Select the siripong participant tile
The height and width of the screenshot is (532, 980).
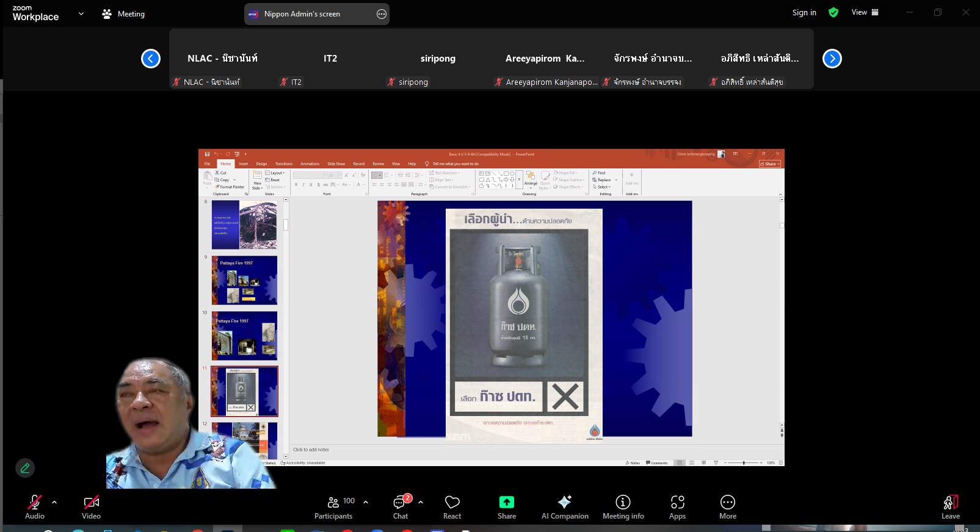[438, 59]
